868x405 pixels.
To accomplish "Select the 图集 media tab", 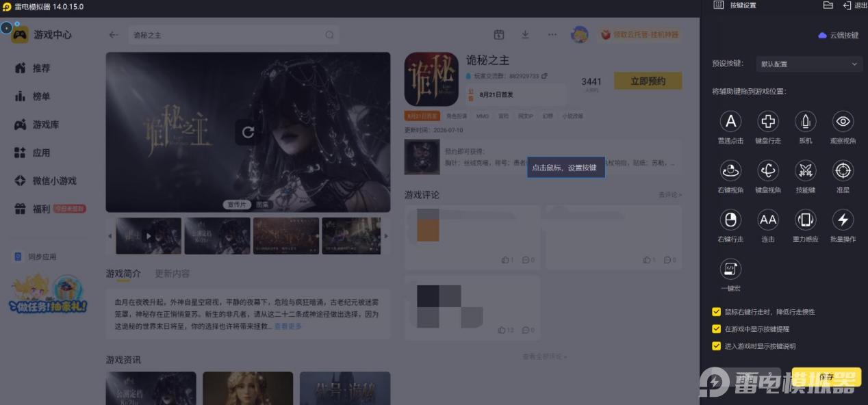I will click(263, 205).
